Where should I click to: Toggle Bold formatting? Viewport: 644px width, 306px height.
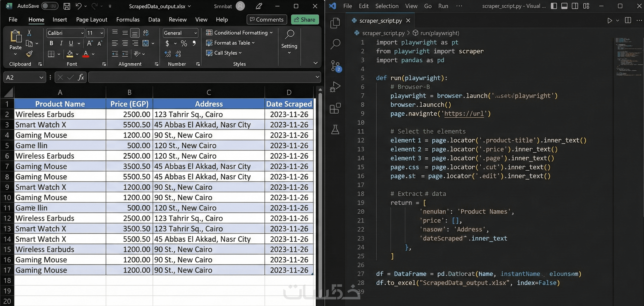pyautogui.click(x=51, y=43)
